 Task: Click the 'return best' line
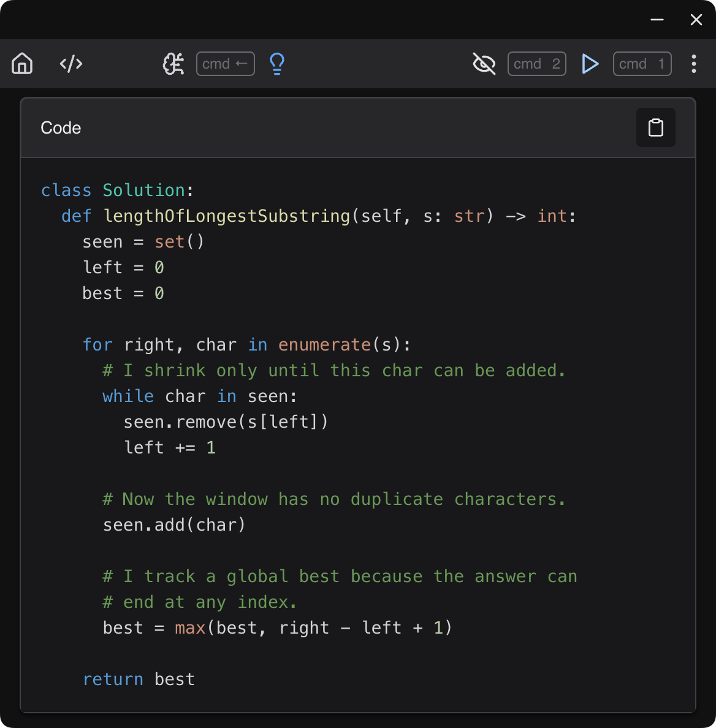point(139,679)
